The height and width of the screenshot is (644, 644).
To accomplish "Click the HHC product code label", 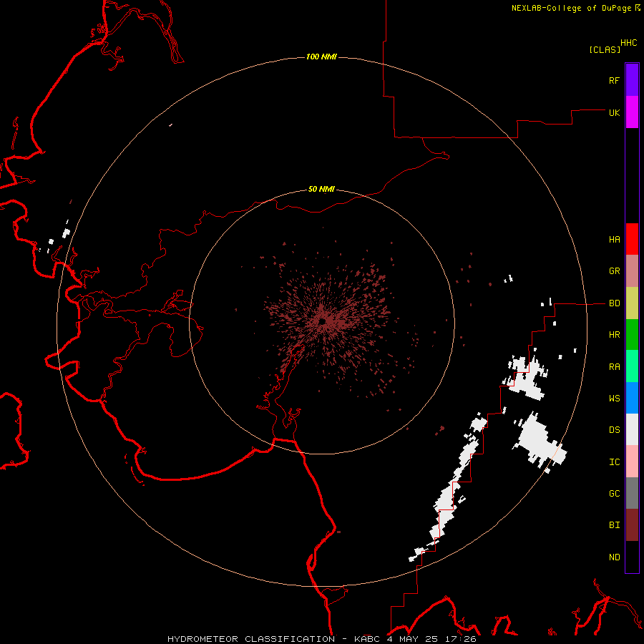I will (x=629, y=43).
